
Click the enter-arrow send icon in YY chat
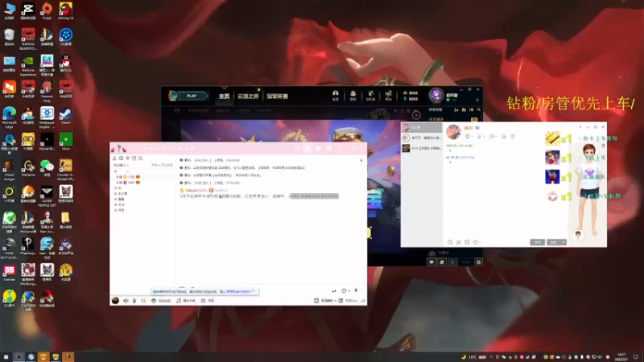(334, 290)
